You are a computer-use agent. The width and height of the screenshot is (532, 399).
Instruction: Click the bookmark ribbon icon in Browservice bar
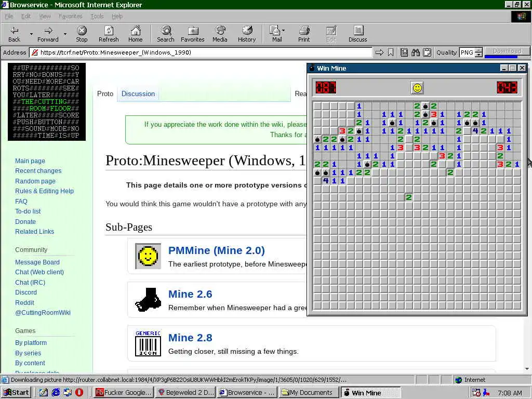tap(391, 52)
